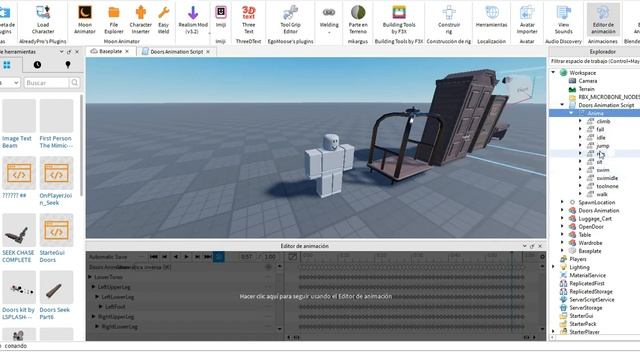This screenshot has height=360, width=640.
Task: Select ReplicatedStorage in Explorer
Action: (x=591, y=291)
